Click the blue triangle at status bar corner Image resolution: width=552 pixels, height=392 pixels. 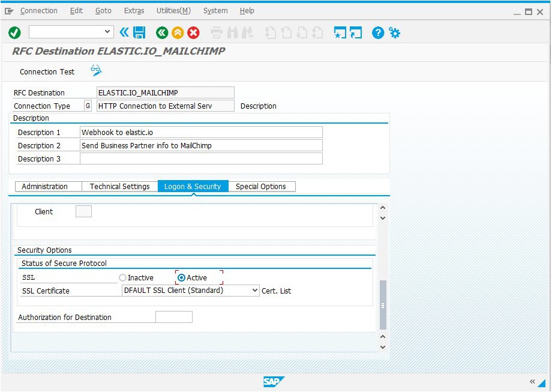(542, 383)
